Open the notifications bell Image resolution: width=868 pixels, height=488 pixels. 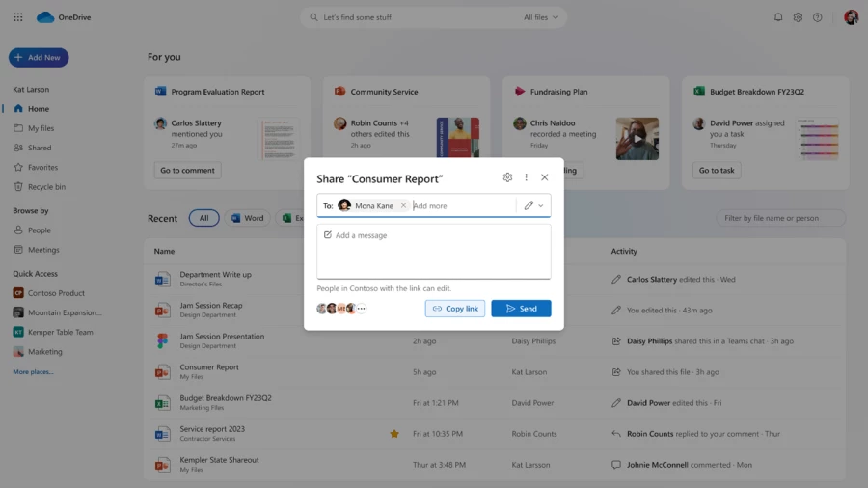778,17
